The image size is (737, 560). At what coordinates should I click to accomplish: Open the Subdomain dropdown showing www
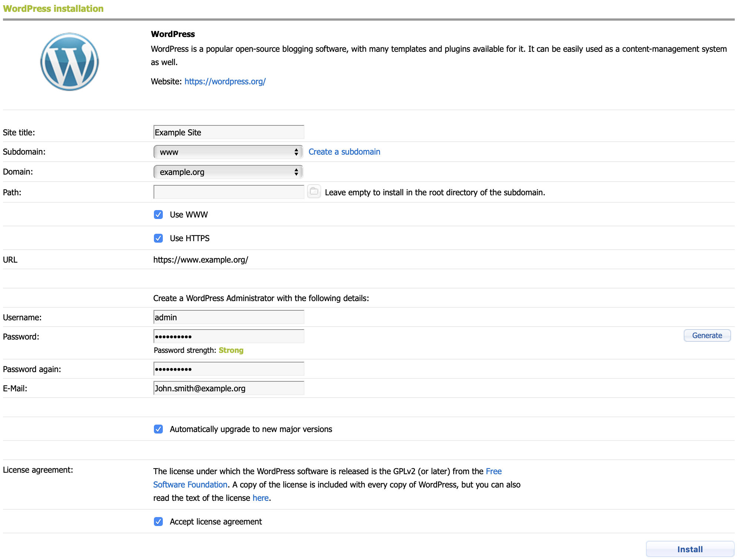(228, 152)
